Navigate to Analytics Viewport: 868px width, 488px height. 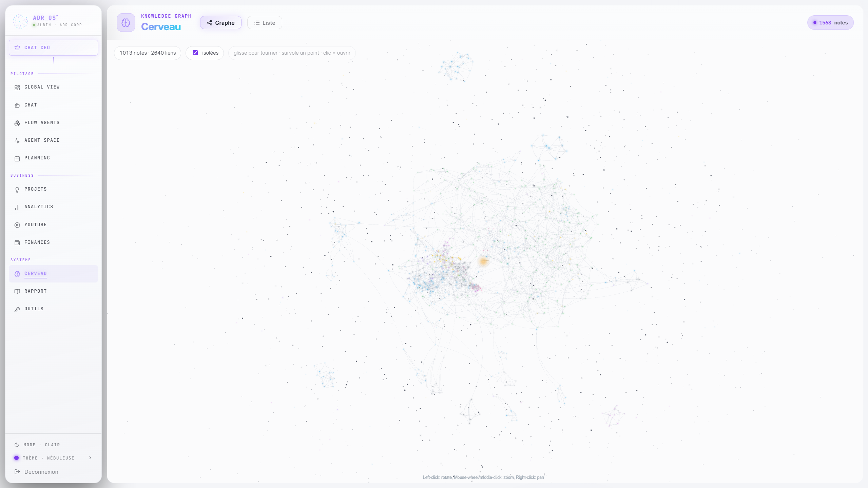pyautogui.click(x=53, y=207)
